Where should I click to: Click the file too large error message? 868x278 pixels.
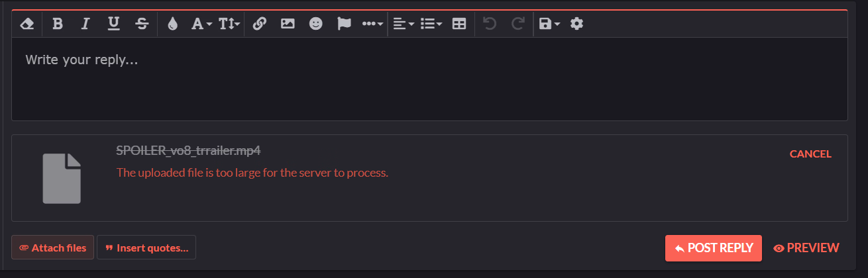tap(252, 173)
